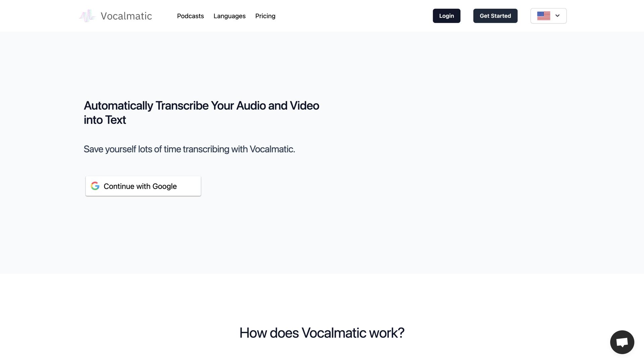Select the main hero headline text

pyautogui.click(x=201, y=112)
